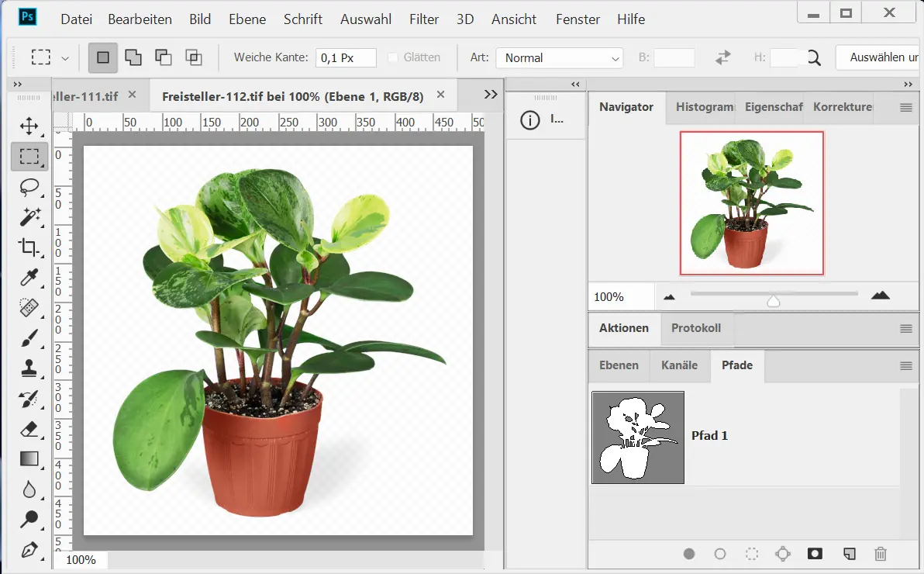Click the delete path trash icon
This screenshot has height=574, width=924.
click(880, 554)
